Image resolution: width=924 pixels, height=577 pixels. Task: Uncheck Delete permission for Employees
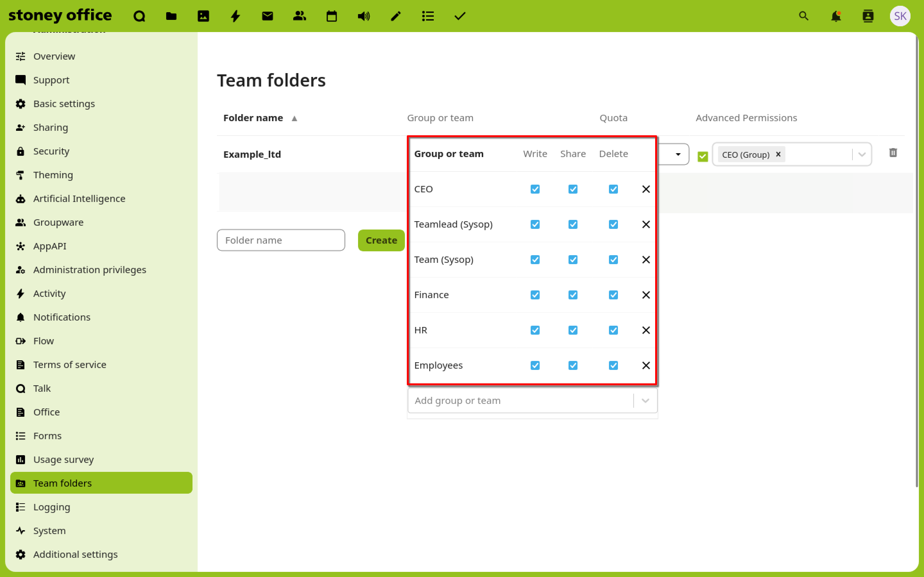613,365
